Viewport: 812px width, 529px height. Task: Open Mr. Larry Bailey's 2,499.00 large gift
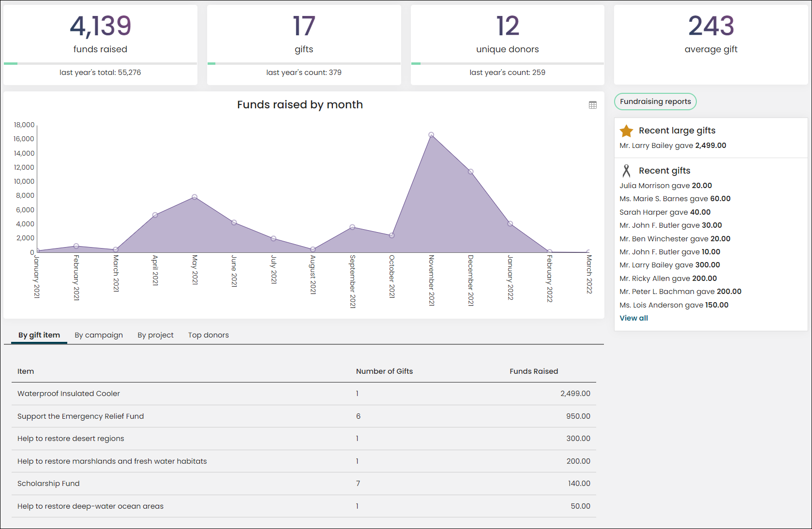pos(673,146)
